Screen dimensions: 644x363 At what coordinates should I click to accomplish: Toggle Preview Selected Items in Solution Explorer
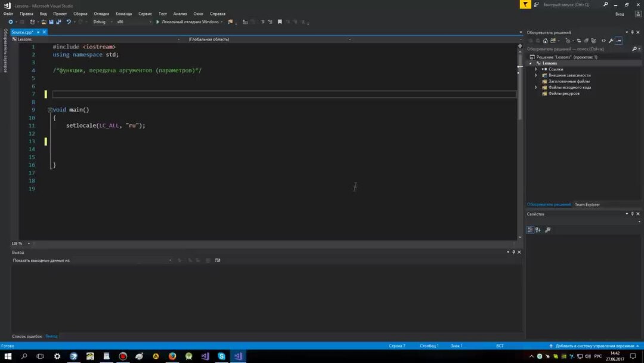pyautogui.click(x=619, y=41)
